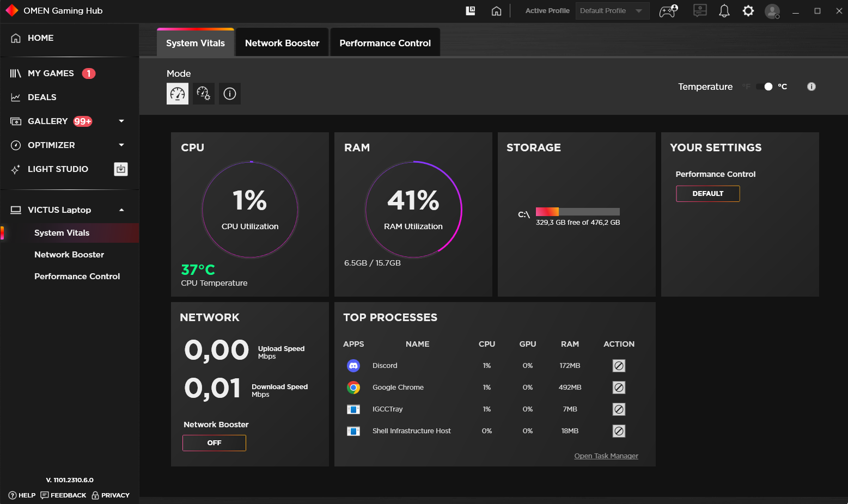
Task: Open the Active Profile dropdown
Action: (612, 11)
